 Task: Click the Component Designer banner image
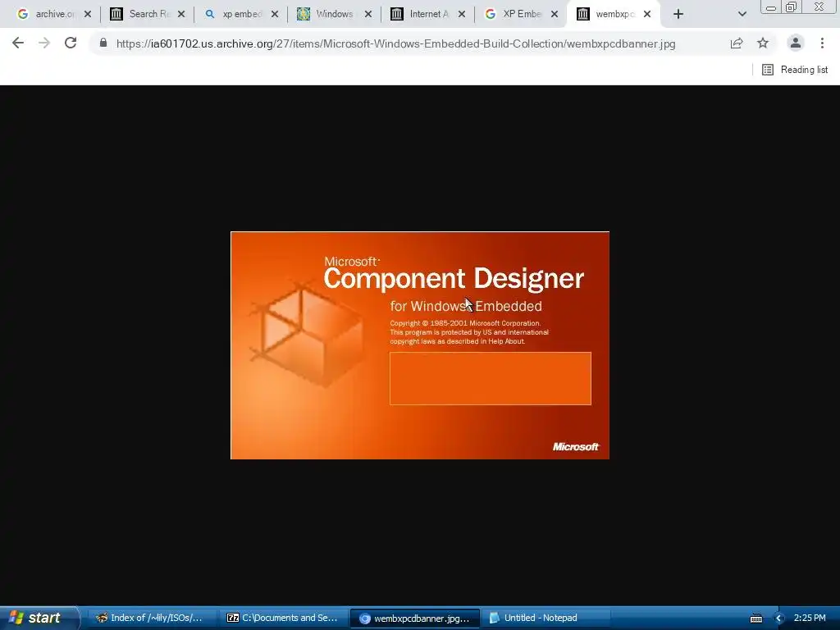420,345
